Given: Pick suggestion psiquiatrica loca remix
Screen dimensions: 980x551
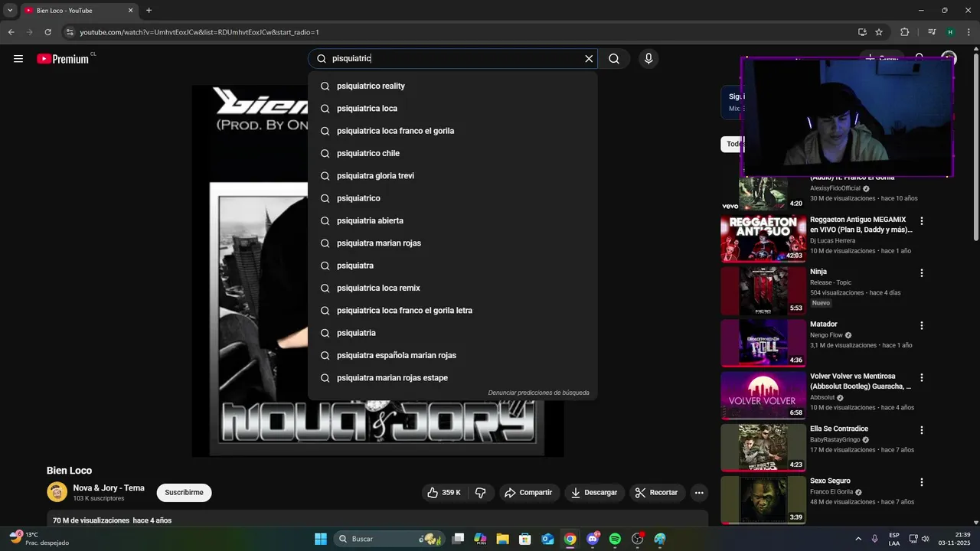Looking at the screenshot, I should pyautogui.click(x=452, y=288).
